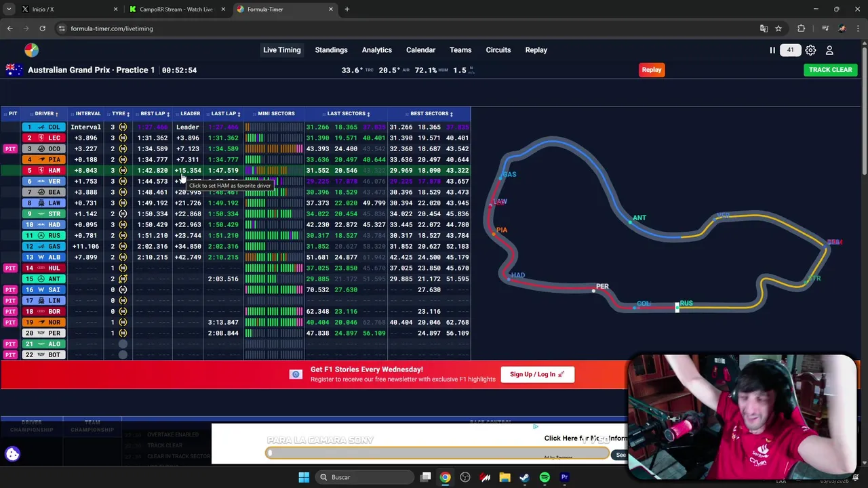The image size is (868, 488).
Task: Click the PIT badge next to HUL
Action: point(10,268)
